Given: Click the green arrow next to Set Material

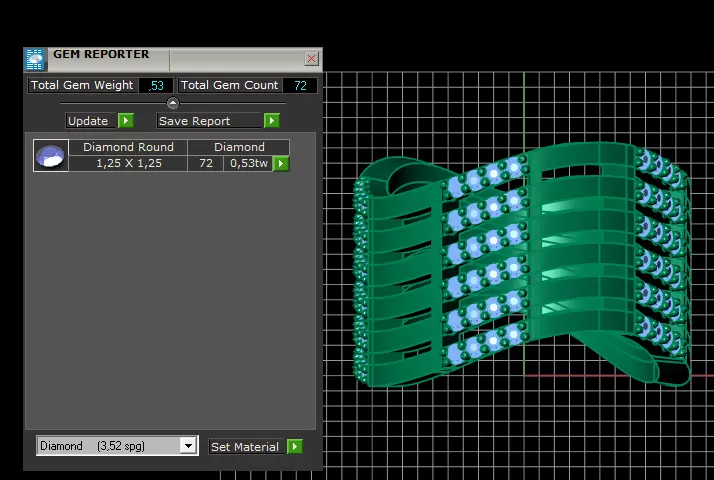Looking at the screenshot, I should click(295, 447).
